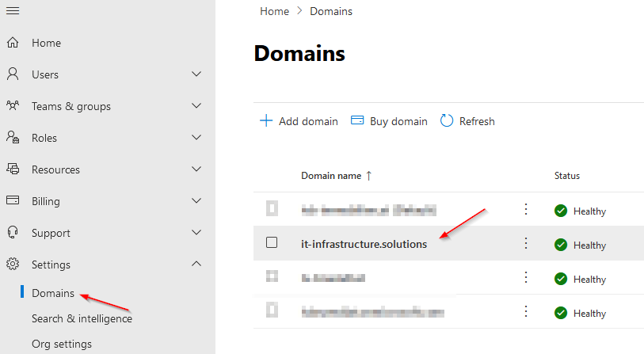Tick the checkbox of the last domain row
The width and height of the screenshot is (644, 354).
pos(272,310)
